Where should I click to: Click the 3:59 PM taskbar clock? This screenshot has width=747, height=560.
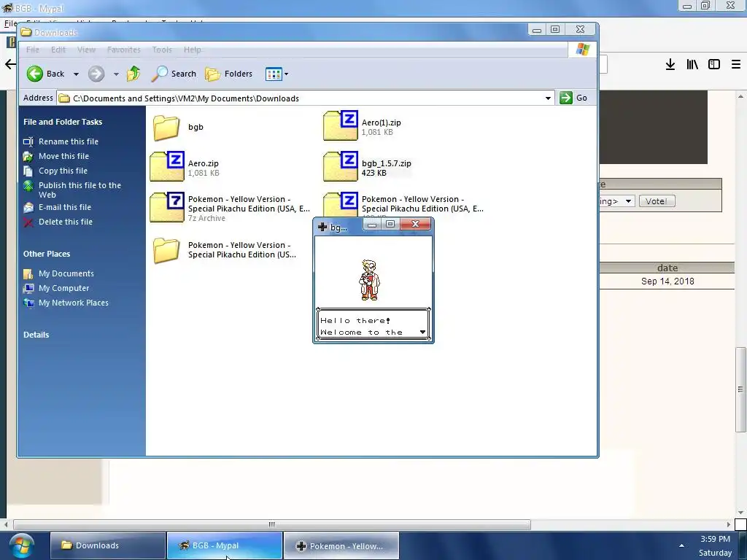click(x=715, y=539)
